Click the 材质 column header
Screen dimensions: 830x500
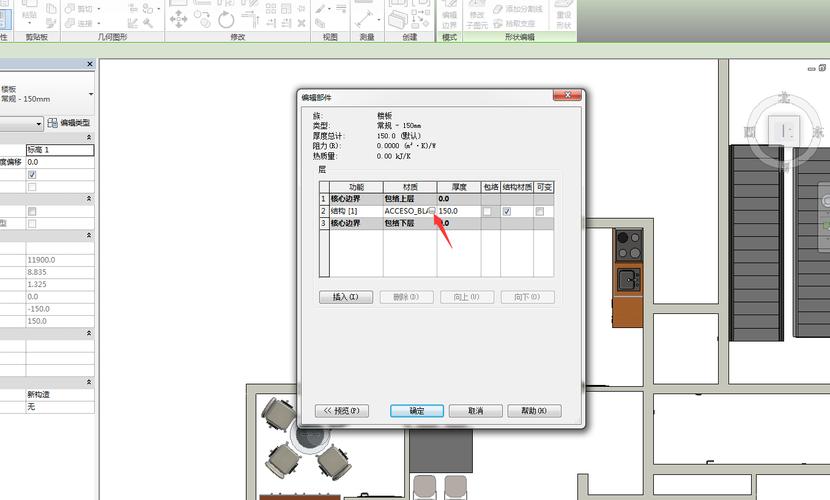point(410,187)
